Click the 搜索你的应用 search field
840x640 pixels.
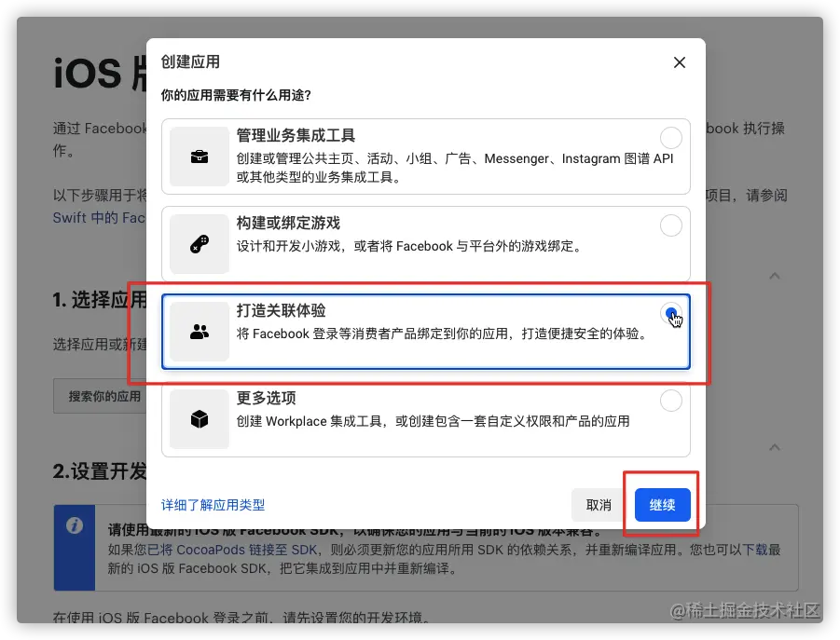[100, 396]
